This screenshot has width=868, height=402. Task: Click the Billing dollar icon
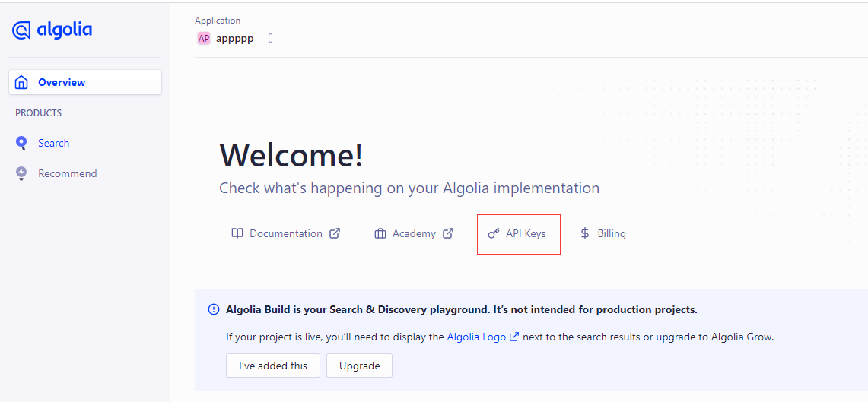coord(584,234)
